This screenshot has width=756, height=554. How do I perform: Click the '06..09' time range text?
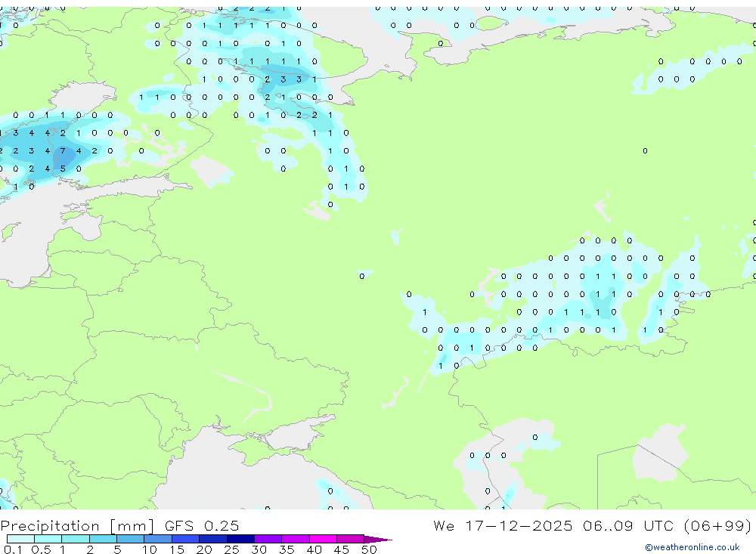click(608, 525)
